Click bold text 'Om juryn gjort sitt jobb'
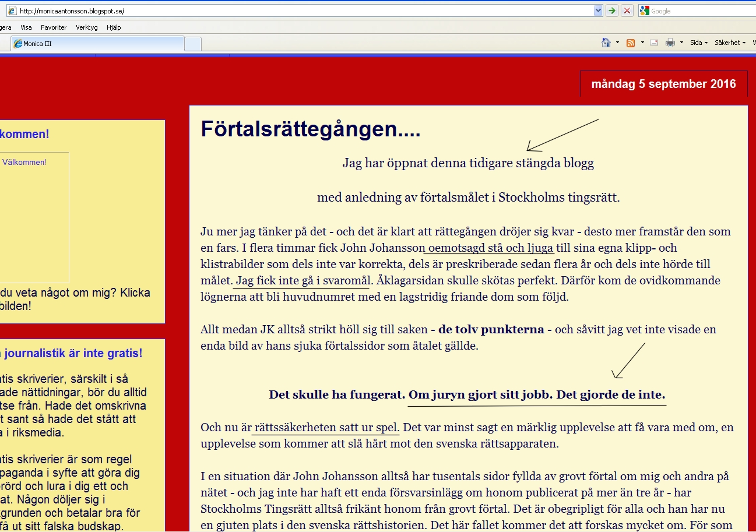The image size is (756, 532). 480,394
